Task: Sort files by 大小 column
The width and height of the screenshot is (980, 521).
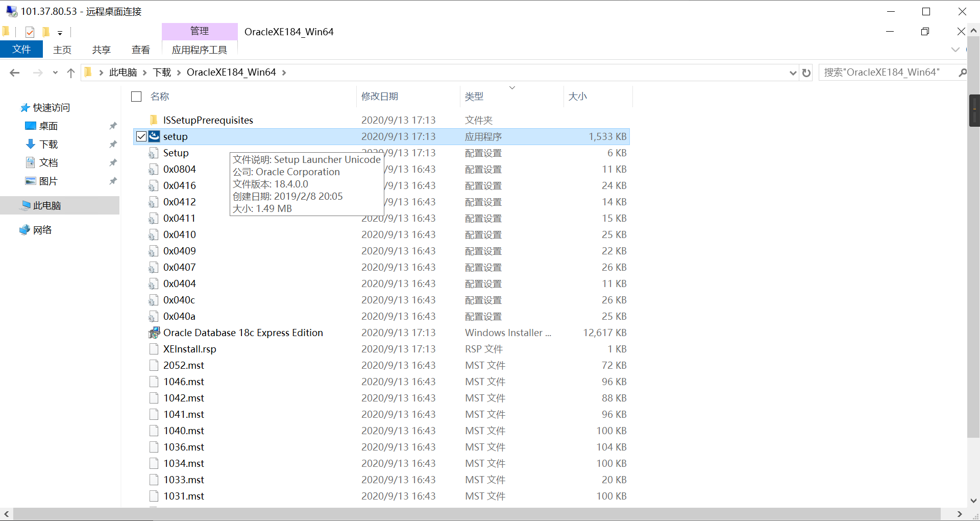Action: (x=578, y=97)
